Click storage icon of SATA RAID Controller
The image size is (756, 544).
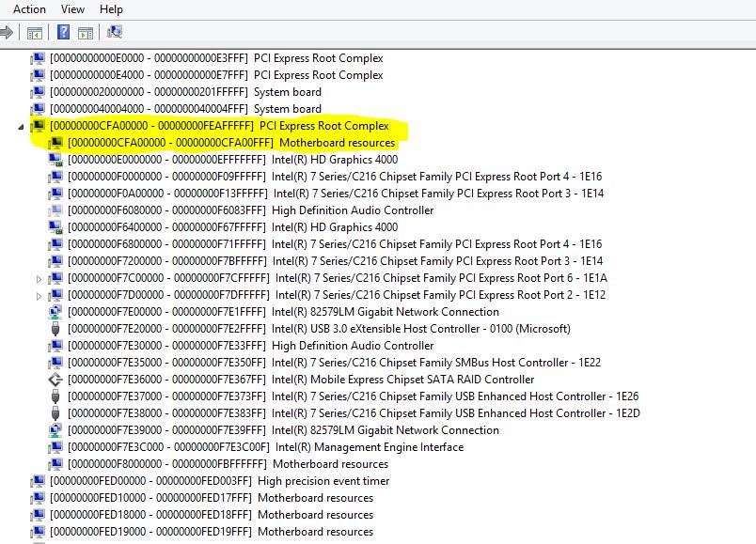tap(55, 380)
